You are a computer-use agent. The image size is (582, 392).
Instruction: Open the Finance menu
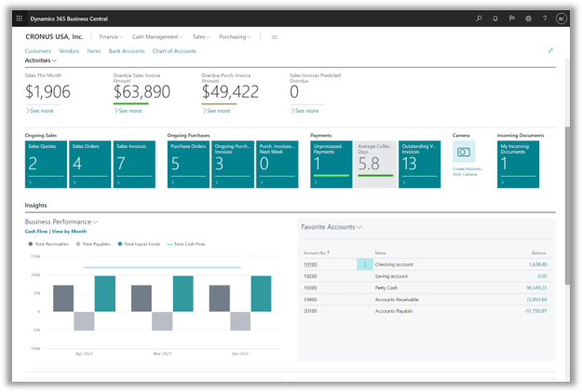[x=111, y=36]
